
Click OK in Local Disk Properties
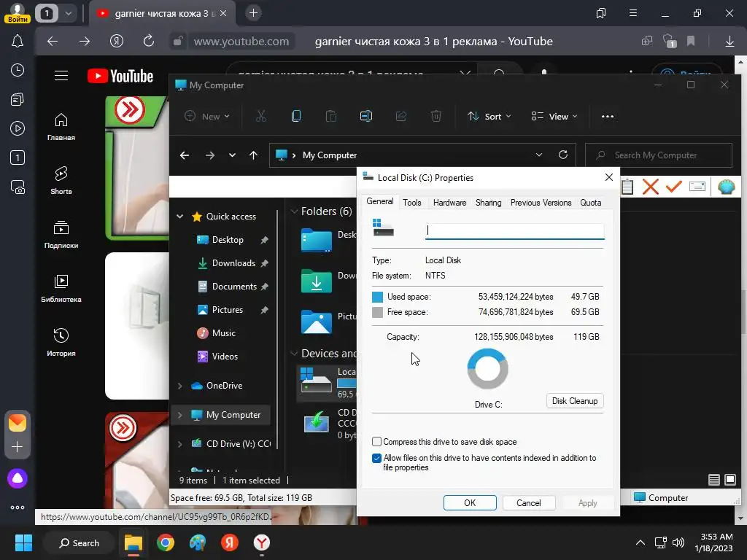point(470,503)
